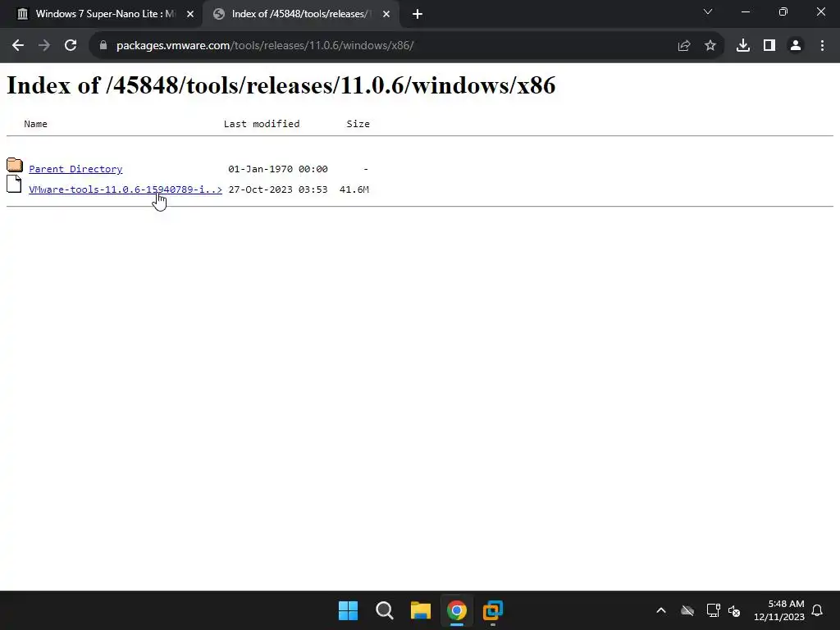The width and height of the screenshot is (840, 630).
Task: Click the OneDrive cloud tray icon
Action: click(x=687, y=610)
